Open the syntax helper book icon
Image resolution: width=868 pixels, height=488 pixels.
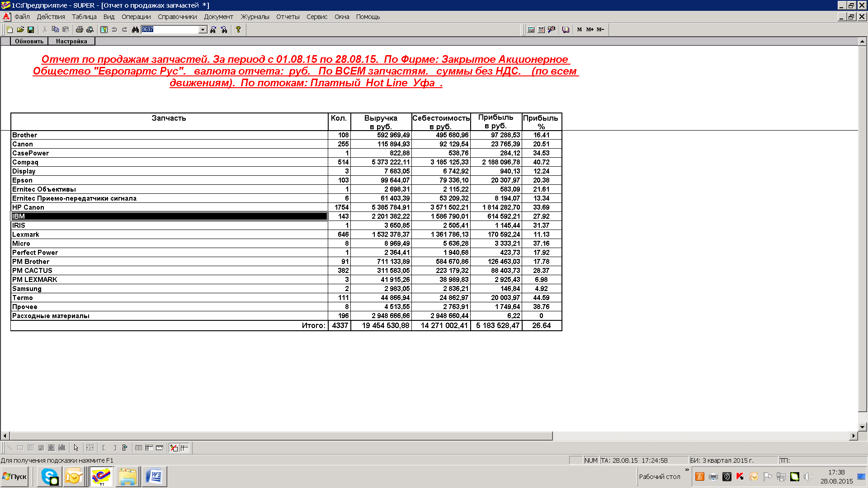tap(566, 29)
